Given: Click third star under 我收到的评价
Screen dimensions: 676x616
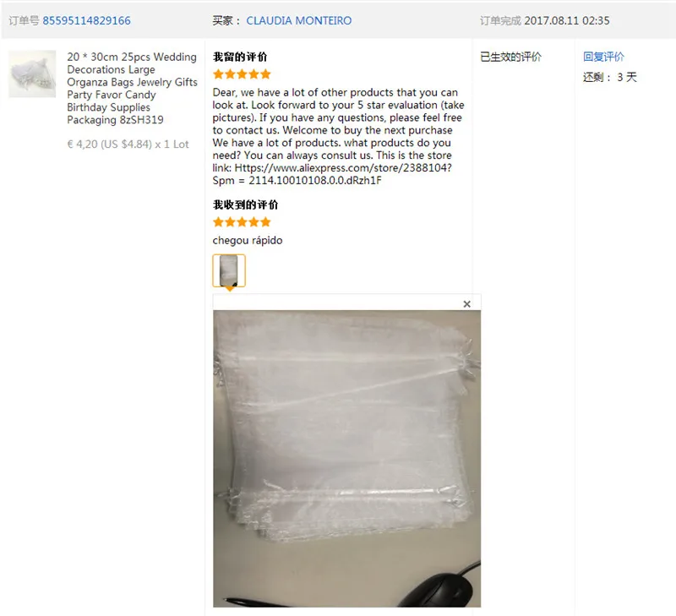Looking at the screenshot, I should (242, 222).
